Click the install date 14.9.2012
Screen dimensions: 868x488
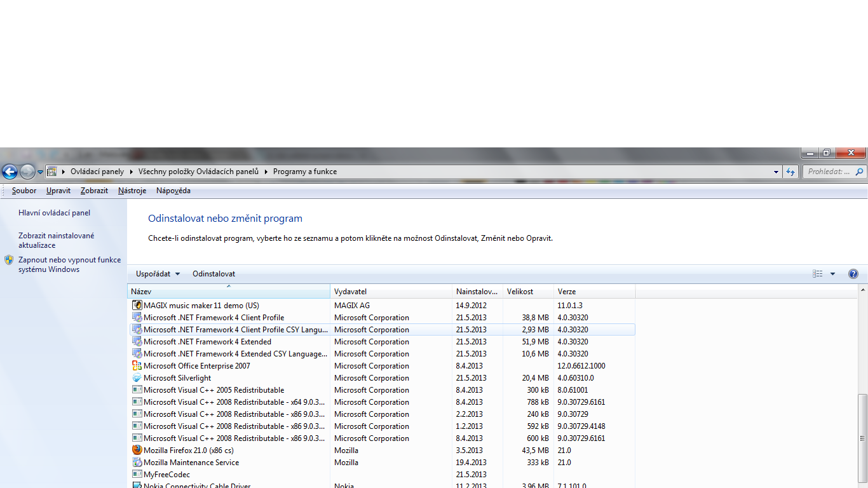(x=471, y=306)
